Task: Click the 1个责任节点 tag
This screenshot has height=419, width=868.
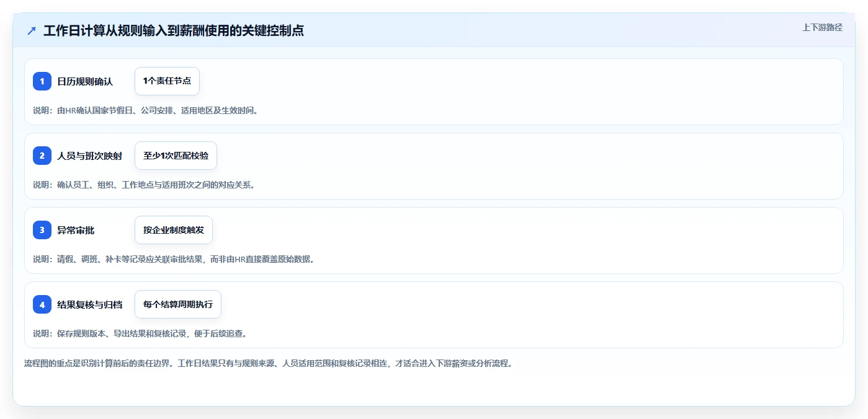Action: (167, 81)
